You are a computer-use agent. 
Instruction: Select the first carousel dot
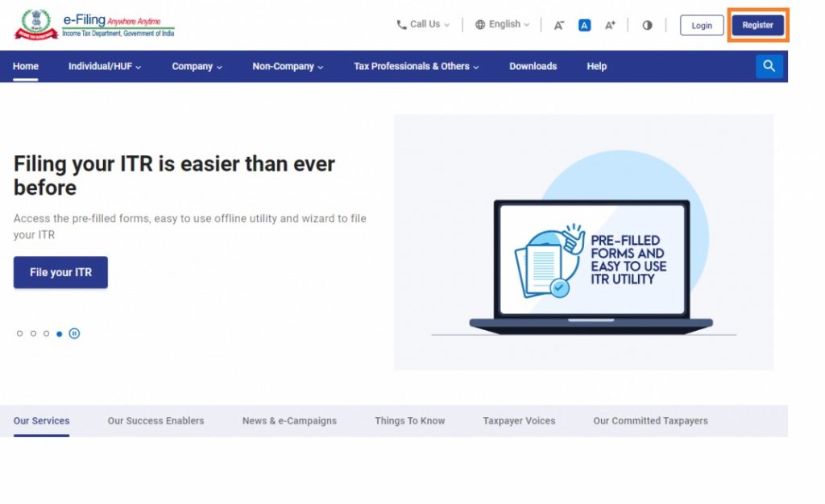pos(20,333)
